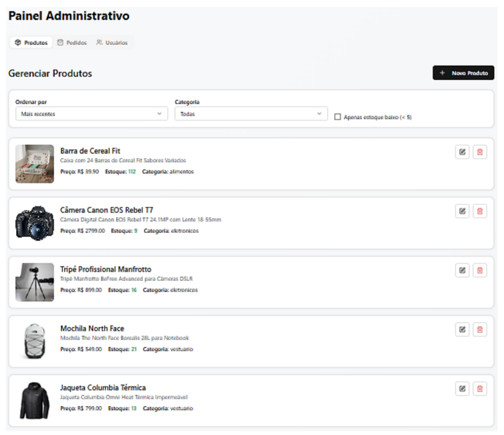Edit the Câmera Canon EOS Rebel T7
This screenshot has height=435, width=504.
(462, 211)
